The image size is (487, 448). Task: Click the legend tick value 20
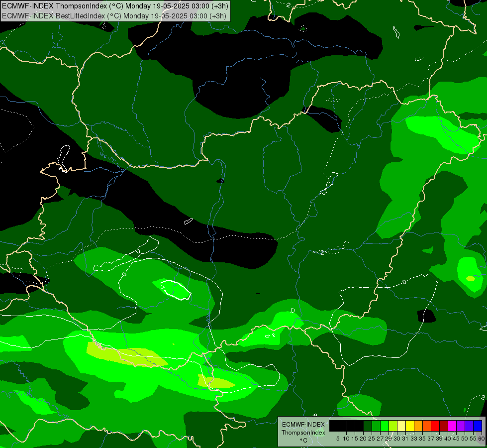tap(364, 439)
